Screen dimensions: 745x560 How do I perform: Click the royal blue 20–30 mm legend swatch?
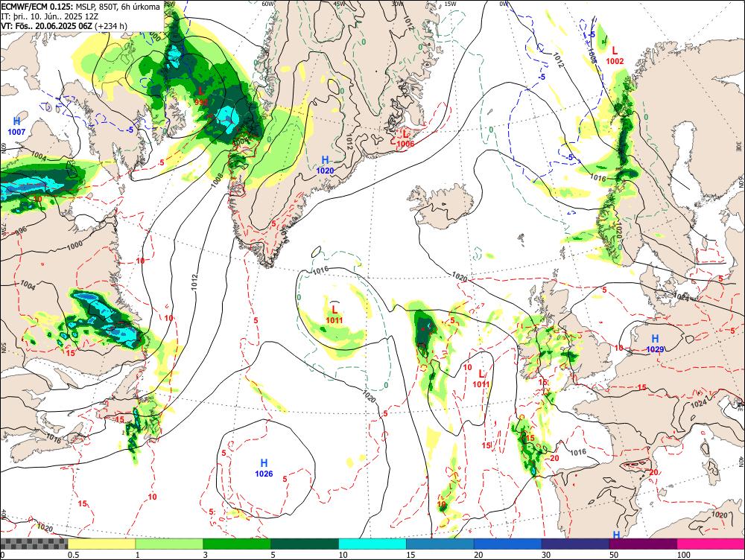click(x=507, y=544)
